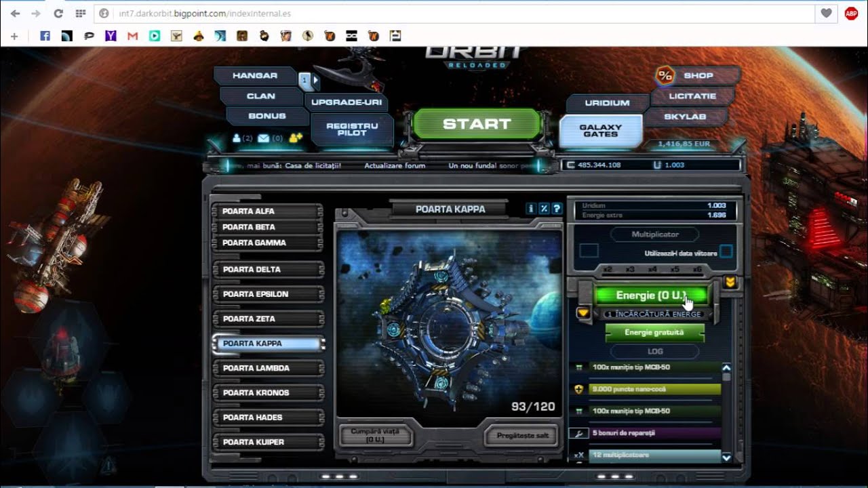Click the gate help question mark icon
This screenshot has height=488, width=868.
coord(557,209)
